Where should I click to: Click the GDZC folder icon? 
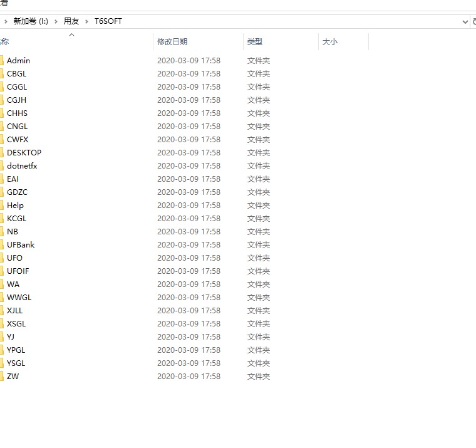click(1, 192)
